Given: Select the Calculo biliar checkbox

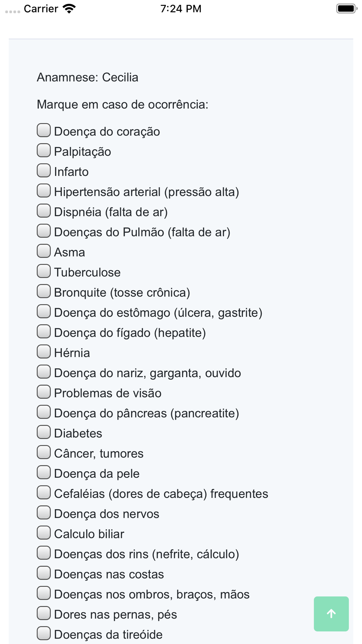Looking at the screenshot, I should [43, 533].
